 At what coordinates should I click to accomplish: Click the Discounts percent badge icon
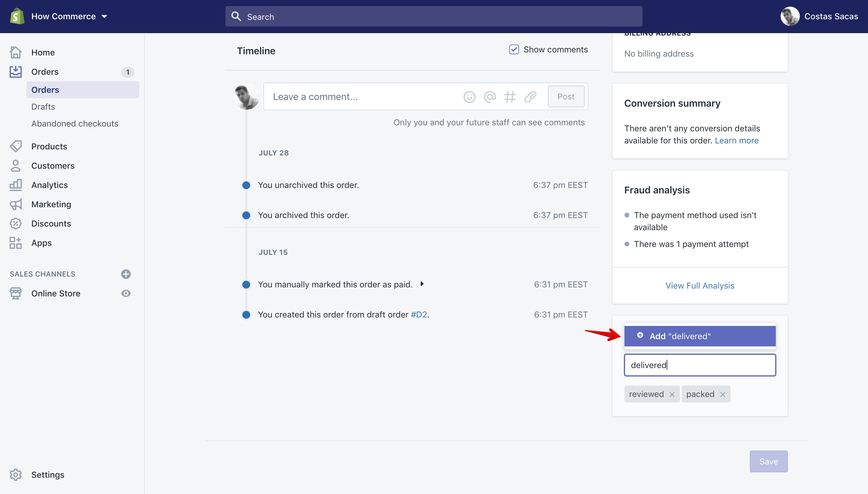coord(16,224)
